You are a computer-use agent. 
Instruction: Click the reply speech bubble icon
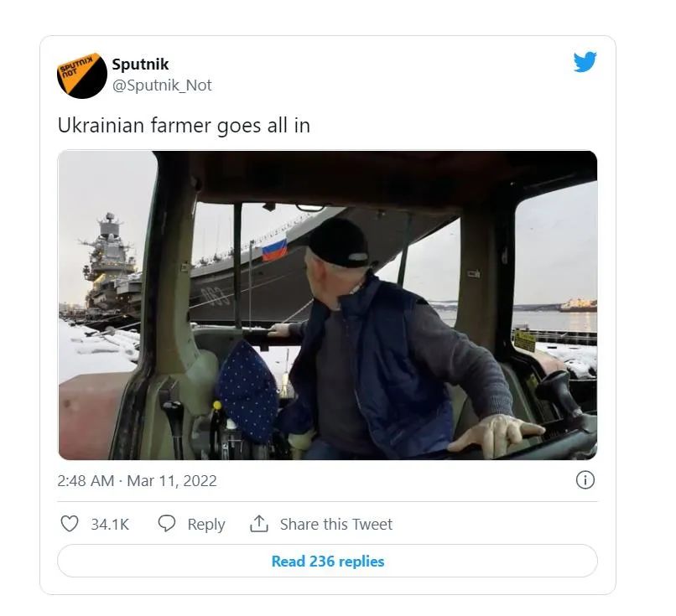click(167, 524)
